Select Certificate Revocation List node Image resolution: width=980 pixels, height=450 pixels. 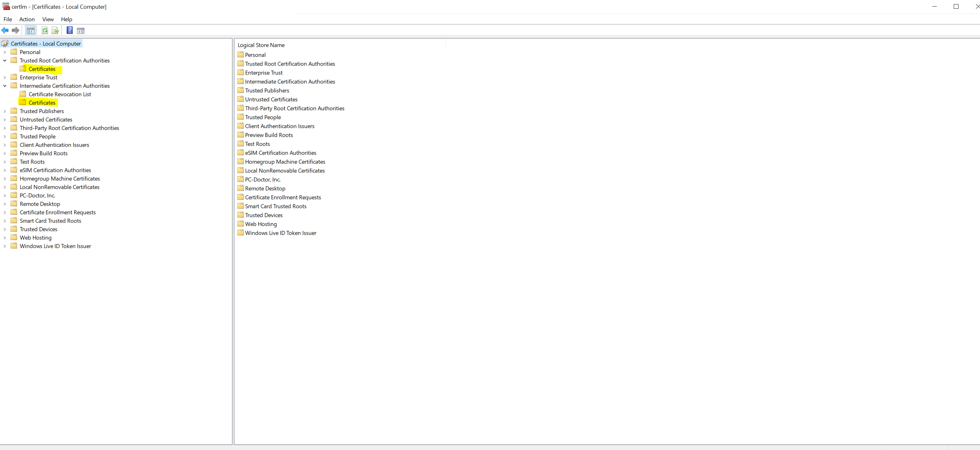click(59, 94)
